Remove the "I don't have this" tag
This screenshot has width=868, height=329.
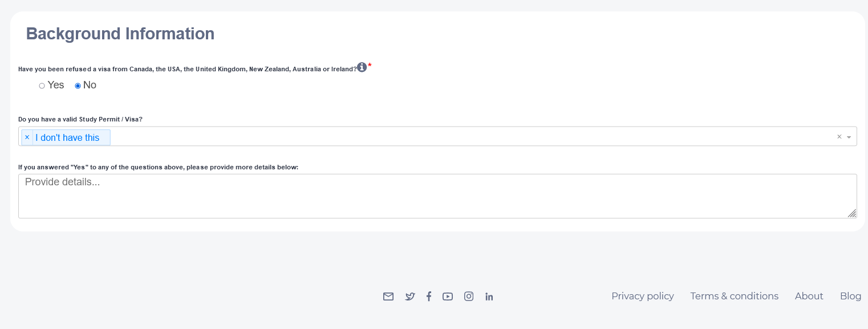point(27,137)
